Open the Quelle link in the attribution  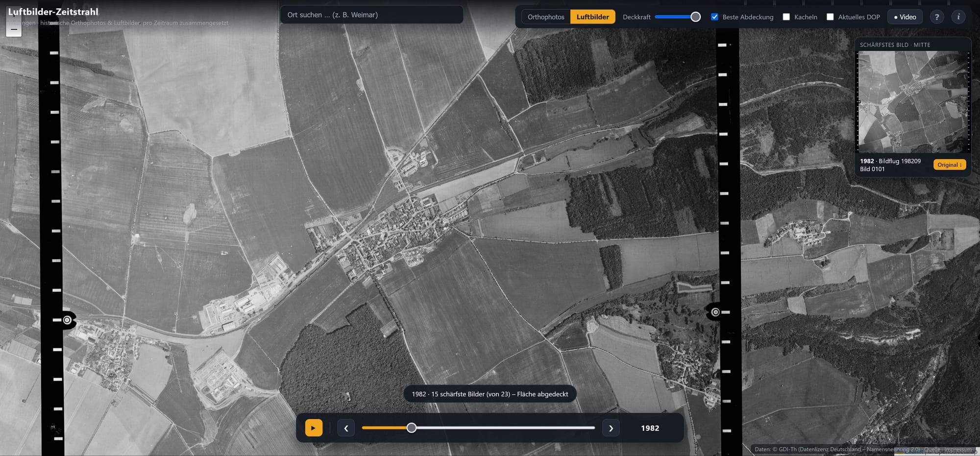pyautogui.click(x=932, y=449)
